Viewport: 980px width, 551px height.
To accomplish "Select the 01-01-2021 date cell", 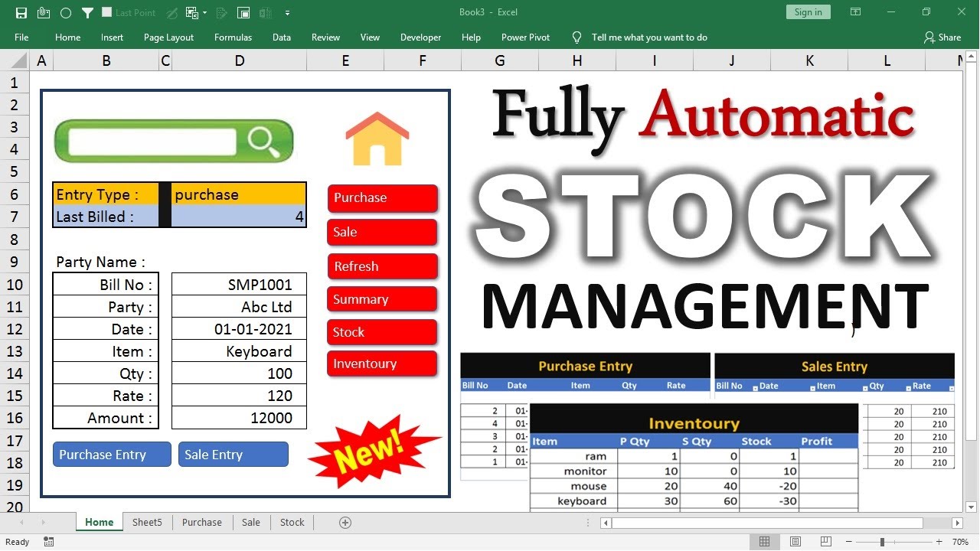I will tap(239, 329).
